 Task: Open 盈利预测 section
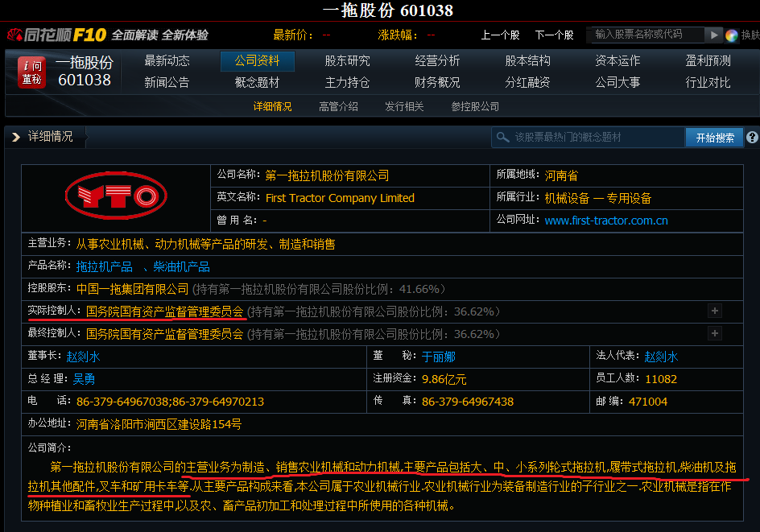click(x=708, y=60)
